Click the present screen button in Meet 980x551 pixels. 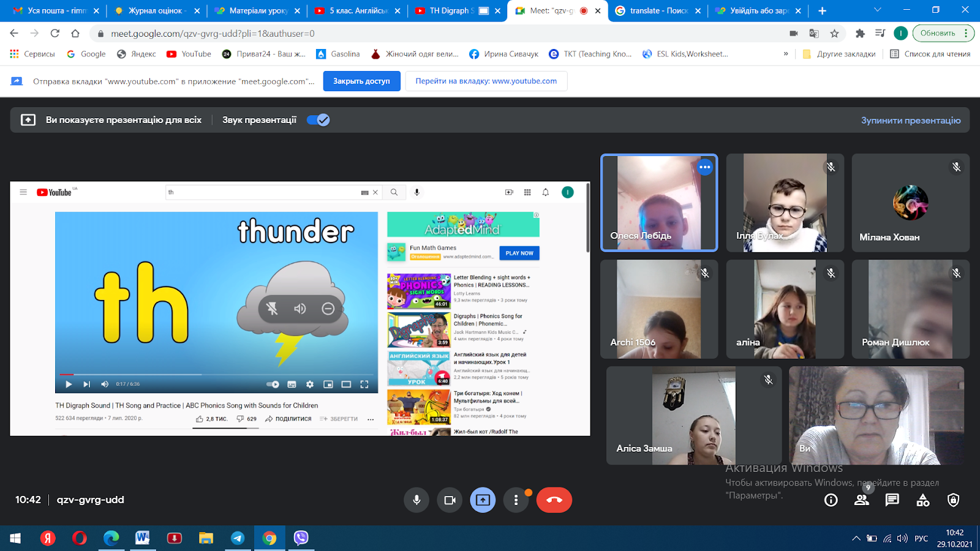click(483, 500)
